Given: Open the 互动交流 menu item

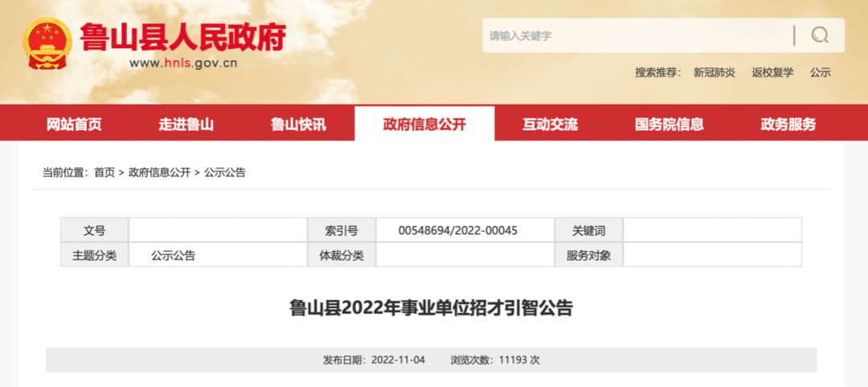Looking at the screenshot, I should click(x=551, y=124).
